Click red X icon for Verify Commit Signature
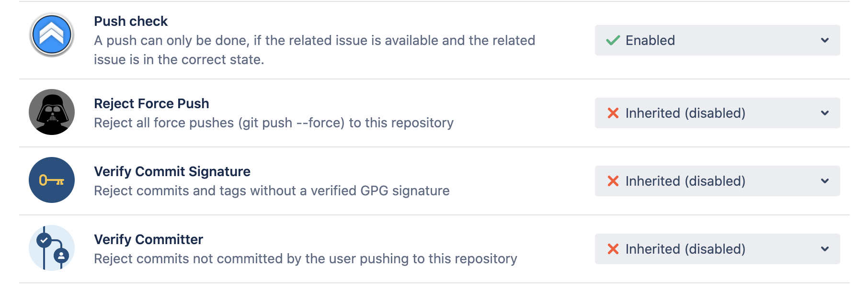The height and width of the screenshot is (291, 868). (613, 181)
